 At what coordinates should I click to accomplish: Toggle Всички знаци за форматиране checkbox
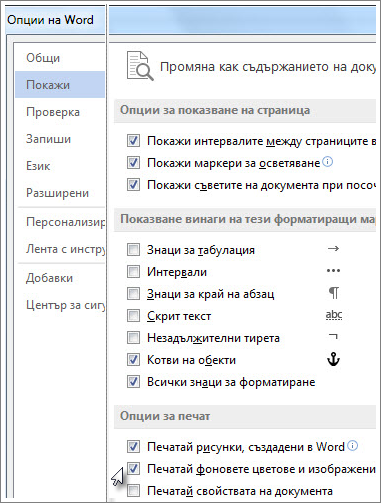point(133,381)
